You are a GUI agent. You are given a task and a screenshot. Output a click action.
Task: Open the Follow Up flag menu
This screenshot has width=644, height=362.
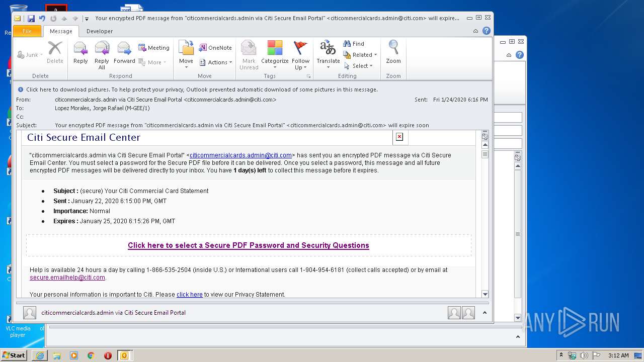tap(300, 55)
